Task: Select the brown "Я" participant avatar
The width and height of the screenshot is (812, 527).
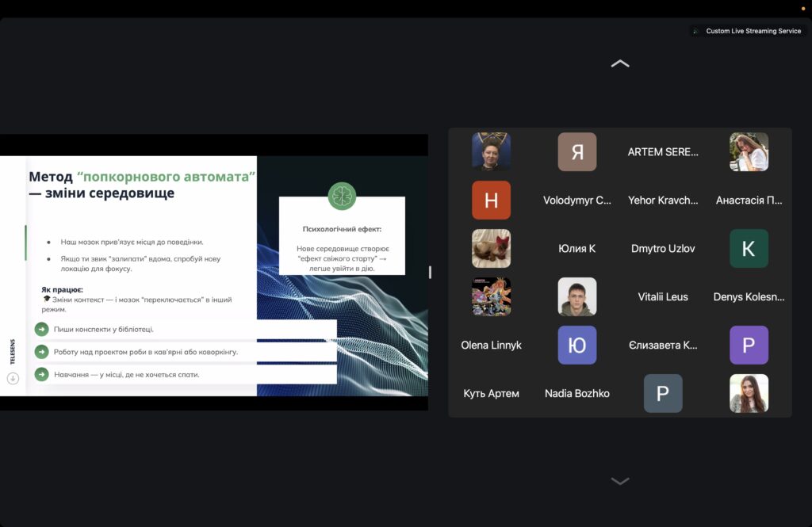Action: [576, 152]
